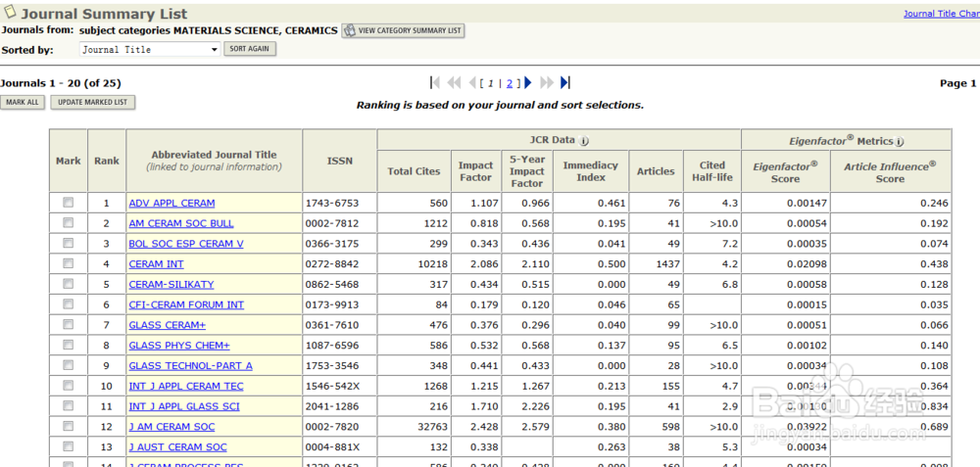This screenshot has width=980, height=467.
Task: Click articles count 1437
Action: tap(668, 264)
